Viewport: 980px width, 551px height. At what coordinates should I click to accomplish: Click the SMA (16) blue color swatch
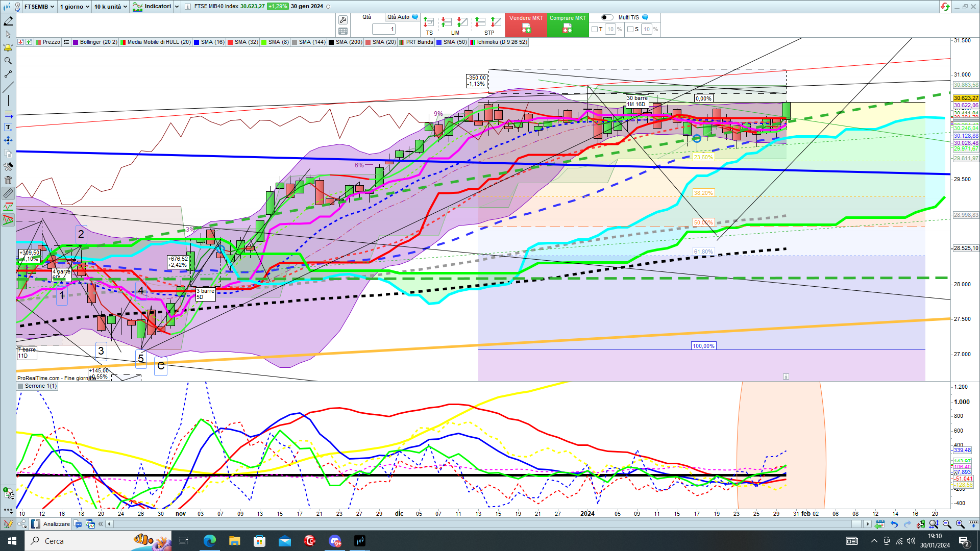[197, 42]
